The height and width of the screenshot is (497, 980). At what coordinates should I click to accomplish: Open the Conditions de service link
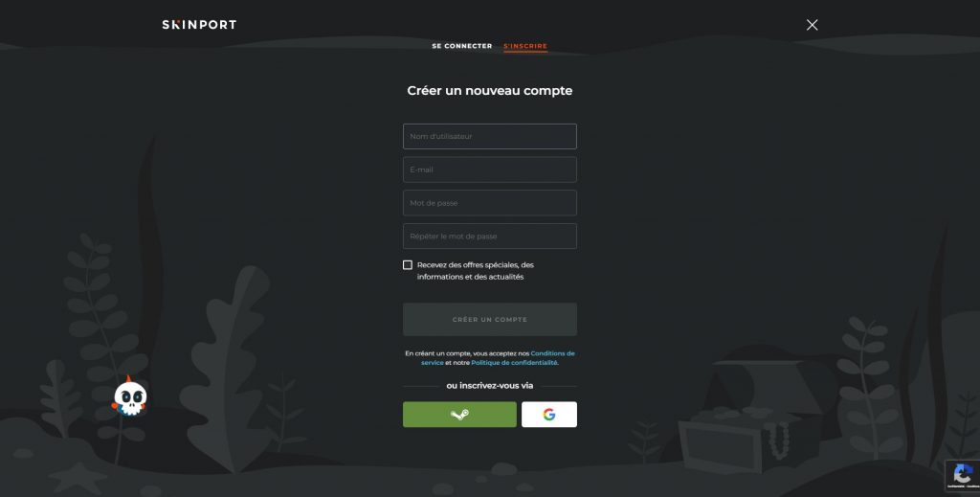[498, 357]
